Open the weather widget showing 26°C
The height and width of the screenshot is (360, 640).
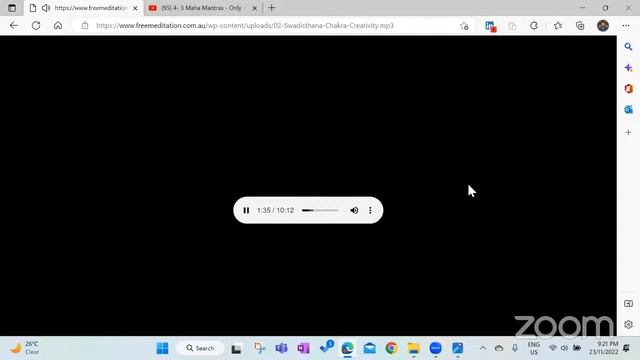24,348
